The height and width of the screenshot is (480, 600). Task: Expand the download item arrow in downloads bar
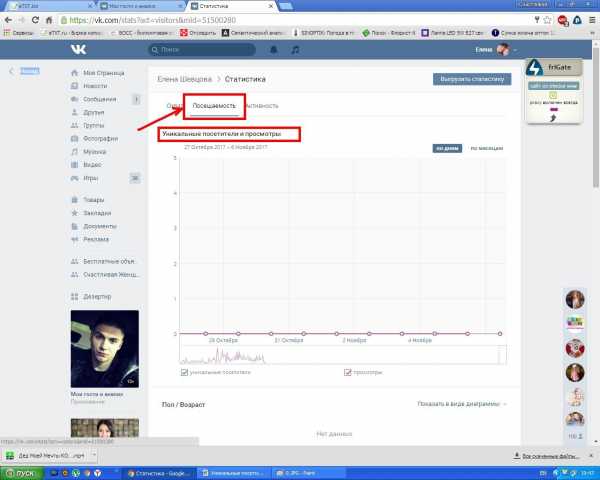94,455
